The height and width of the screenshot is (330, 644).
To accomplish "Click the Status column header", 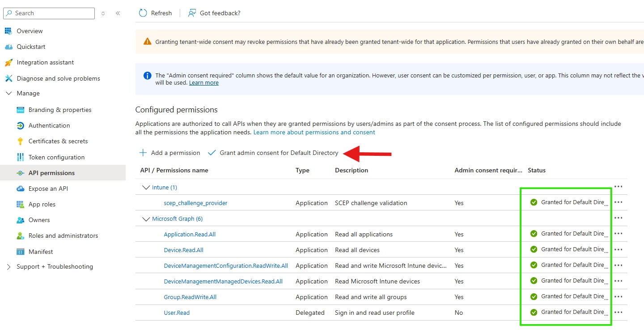I will 537,171.
